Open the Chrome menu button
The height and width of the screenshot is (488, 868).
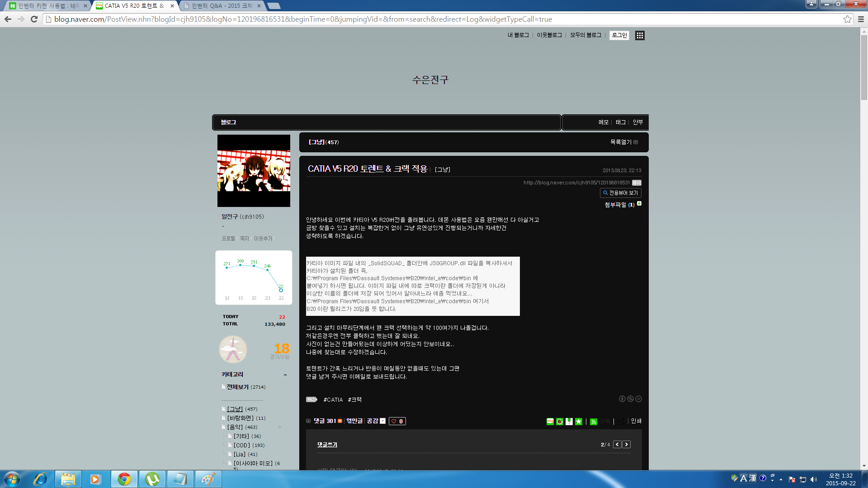[861, 19]
